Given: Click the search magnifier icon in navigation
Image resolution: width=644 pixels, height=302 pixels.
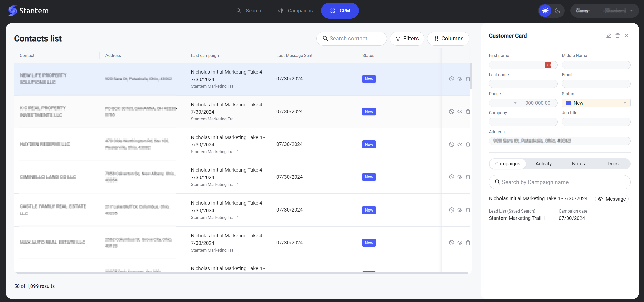Looking at the screenshot, I should tap(239, 11).
